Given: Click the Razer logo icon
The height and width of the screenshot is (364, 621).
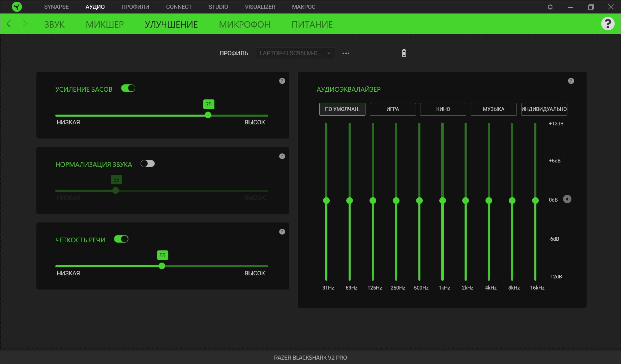Looking at the screenshot, I should click(17, 7).
